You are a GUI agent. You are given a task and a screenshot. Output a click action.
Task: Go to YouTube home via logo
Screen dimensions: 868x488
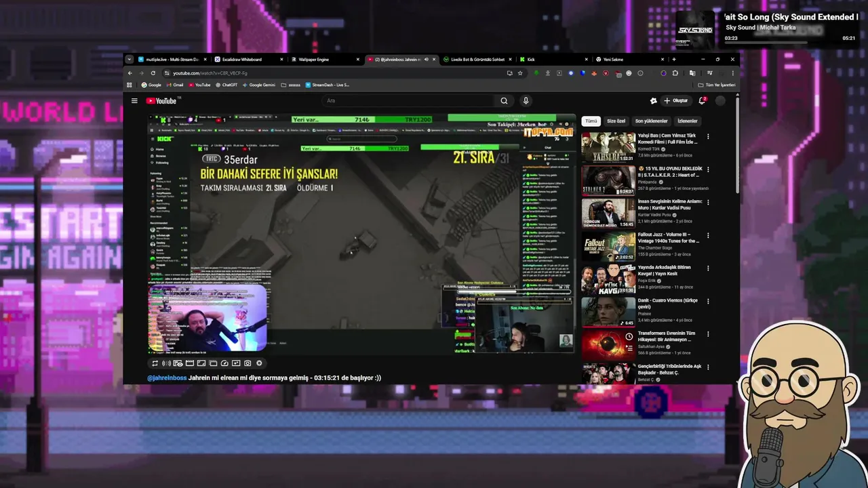(163, 101)
